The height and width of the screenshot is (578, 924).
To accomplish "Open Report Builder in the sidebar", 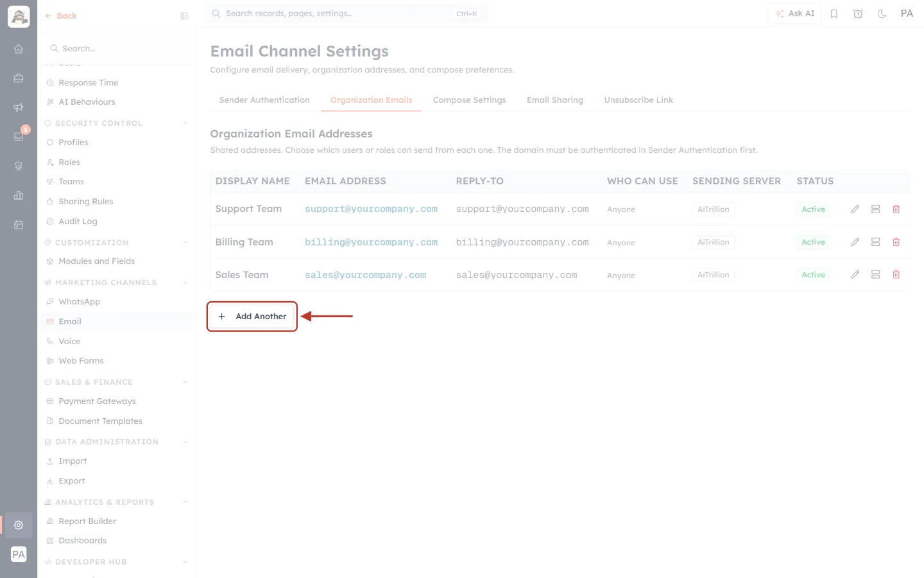I will [x=87, y=521].
